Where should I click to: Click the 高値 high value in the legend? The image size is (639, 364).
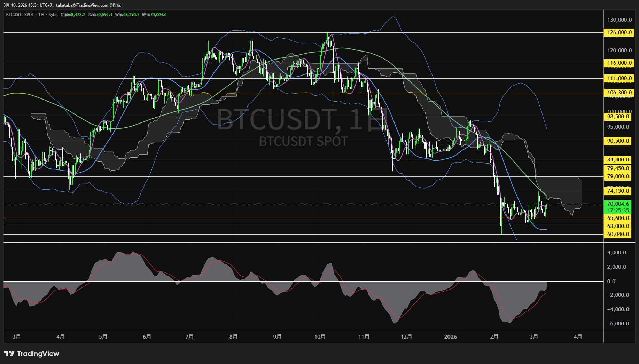100,15
